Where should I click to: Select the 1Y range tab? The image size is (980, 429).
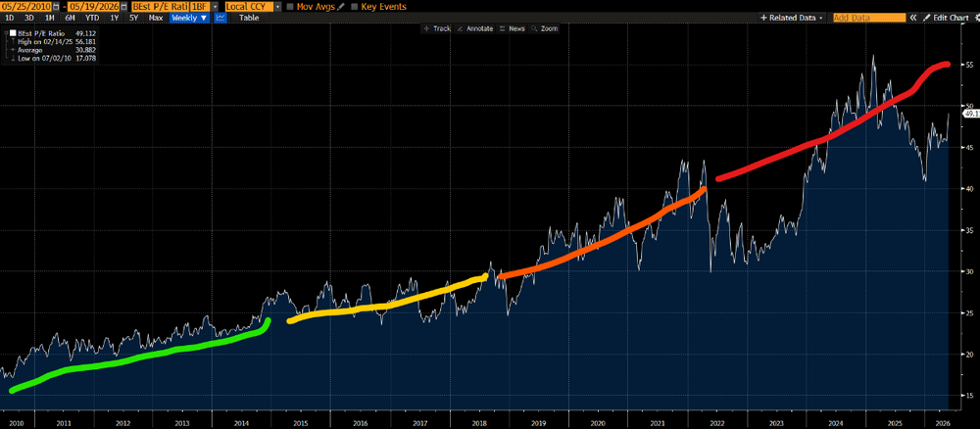coord(114,18)
